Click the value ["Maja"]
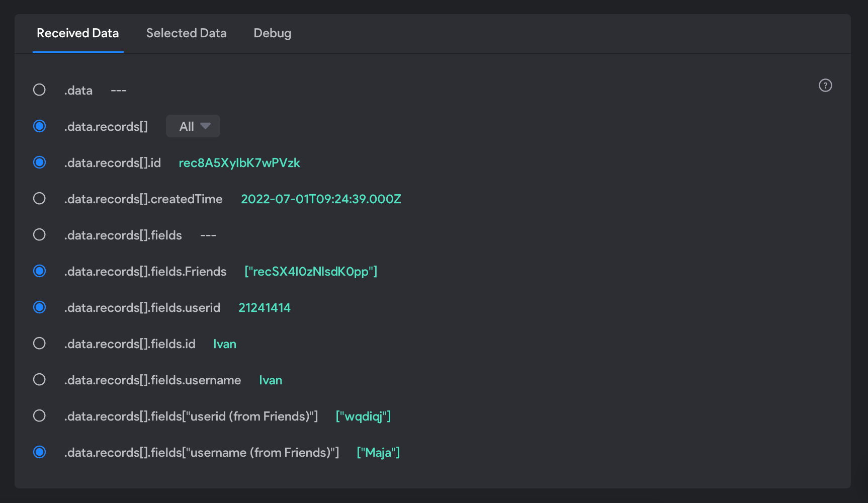This screenshot has width=868, height=503. 378,453
